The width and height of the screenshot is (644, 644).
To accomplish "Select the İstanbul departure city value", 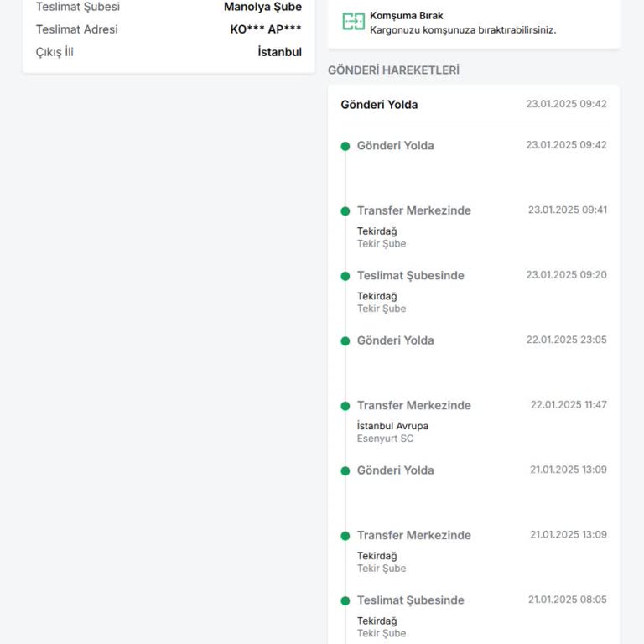I will pos(279,52).
